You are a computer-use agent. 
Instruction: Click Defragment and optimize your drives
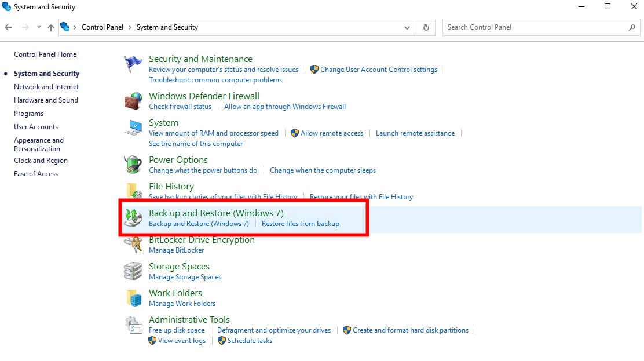pos(274,330)
